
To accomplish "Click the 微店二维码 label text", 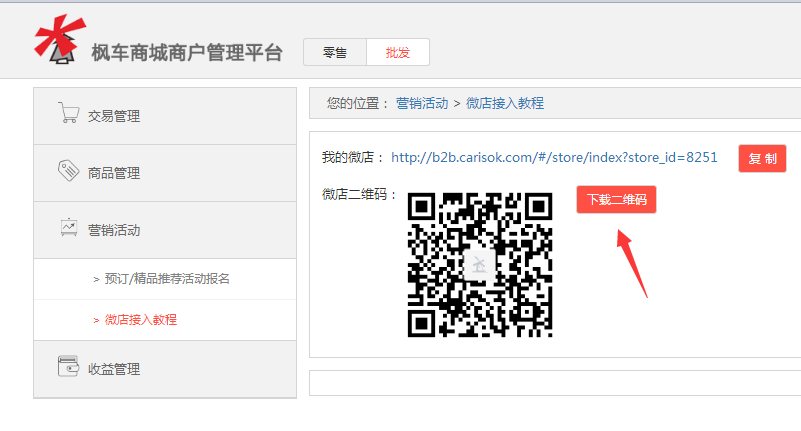I will point(359,194).
